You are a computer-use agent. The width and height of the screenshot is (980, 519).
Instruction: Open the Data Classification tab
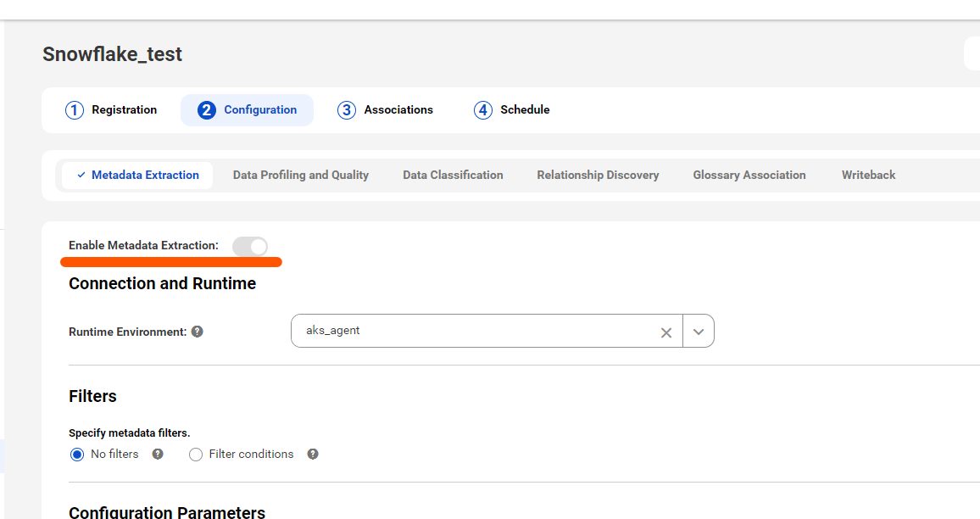tap(454, 175)
